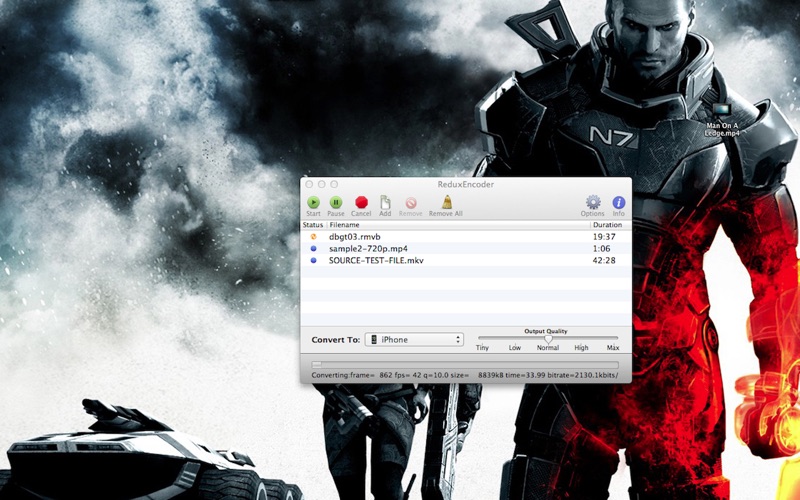Click the Status column header
800x500 pixels.
click(x=313, y=224)
